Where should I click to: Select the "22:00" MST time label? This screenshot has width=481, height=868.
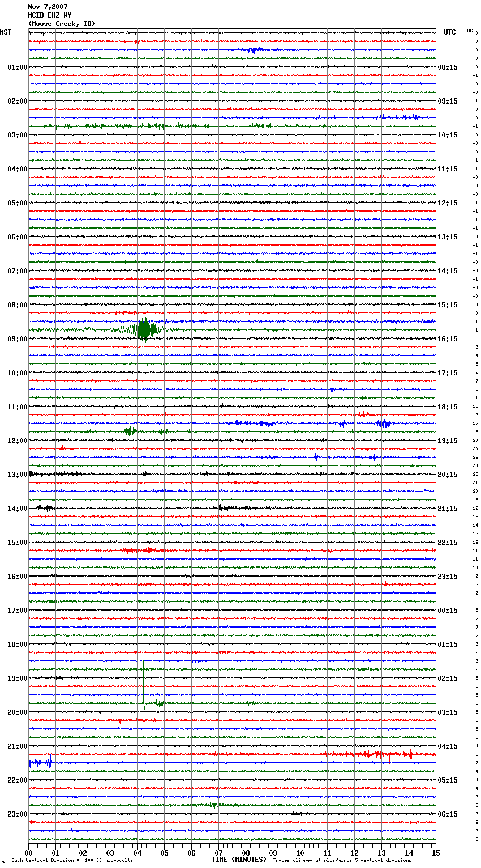click(18, 780)
